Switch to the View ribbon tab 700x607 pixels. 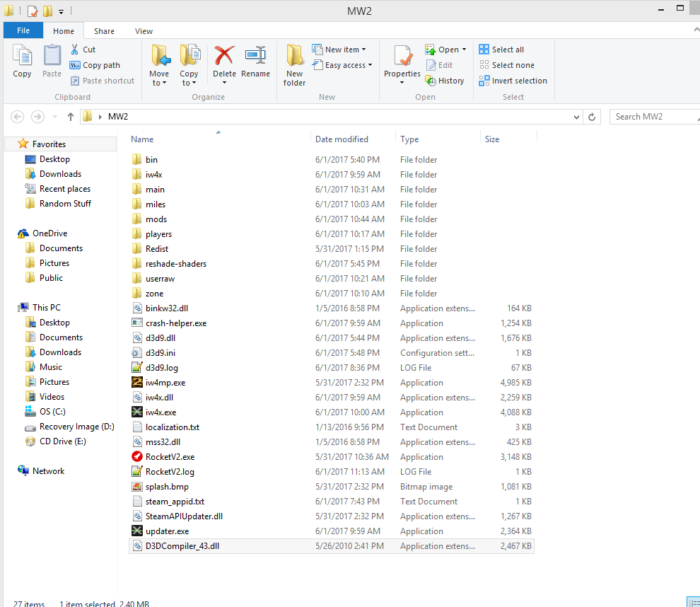coord(144,31)
